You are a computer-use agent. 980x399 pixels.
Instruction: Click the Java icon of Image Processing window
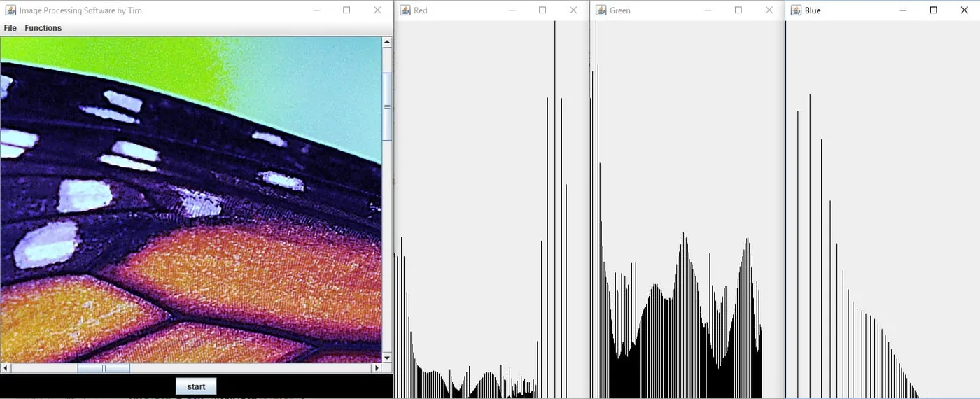[10, 10]
